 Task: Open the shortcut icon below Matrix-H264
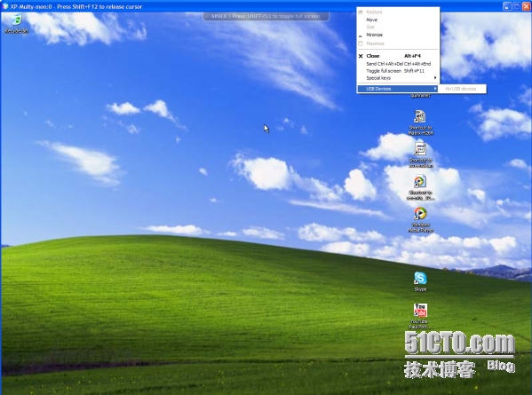420,155
